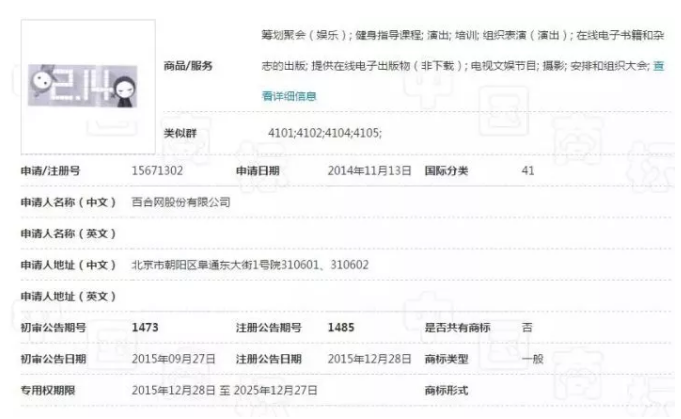Click the 注册公告期号 label

click(268, 327)
